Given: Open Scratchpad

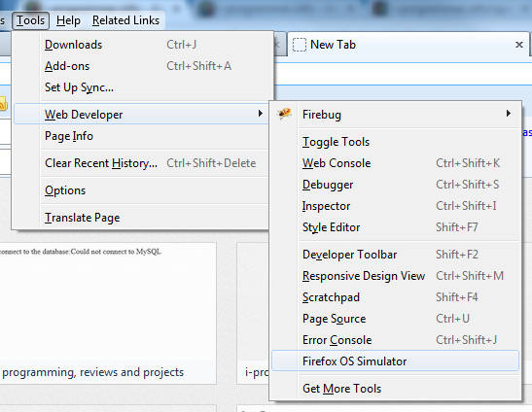Looking at the screenshot, I should point(395,297).
